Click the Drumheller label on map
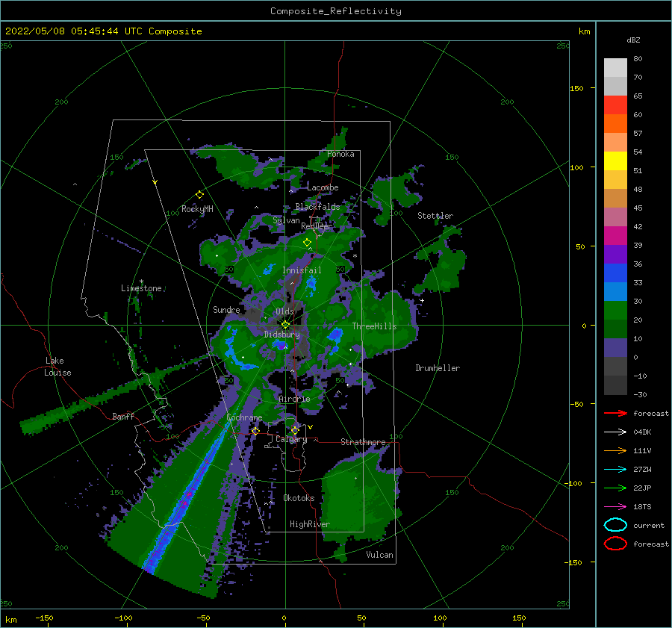The height and width of the screenshot is (628, 672). (x=438, y=368)
